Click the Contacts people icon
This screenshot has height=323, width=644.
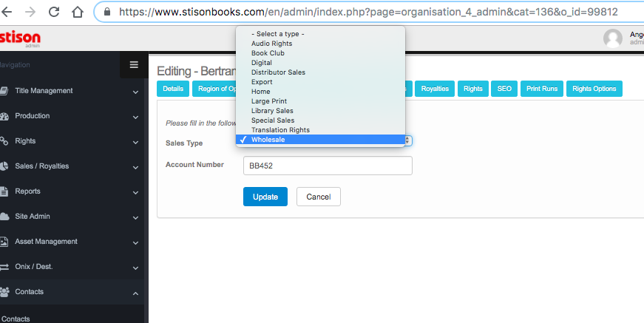point(4,292)
